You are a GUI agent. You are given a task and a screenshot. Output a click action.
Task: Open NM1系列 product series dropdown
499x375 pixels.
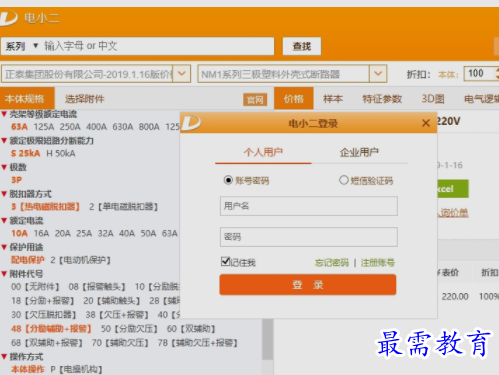pyautogui.click(x=378, y=74)
